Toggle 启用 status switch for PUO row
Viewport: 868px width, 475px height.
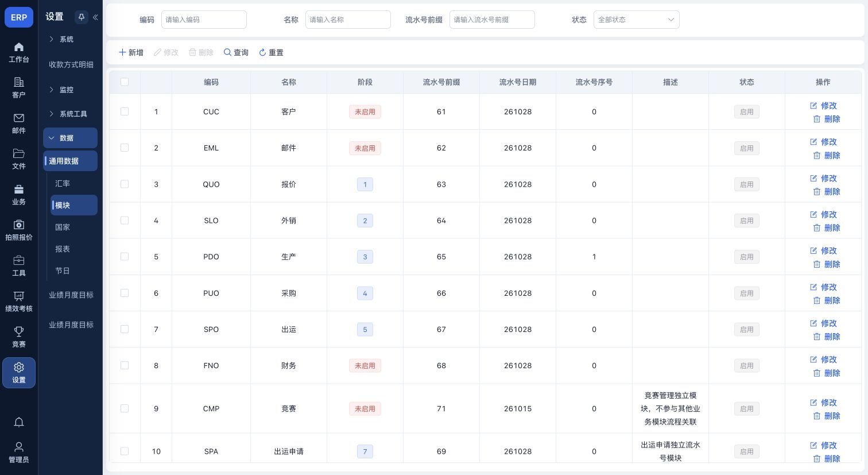(747, 294)
